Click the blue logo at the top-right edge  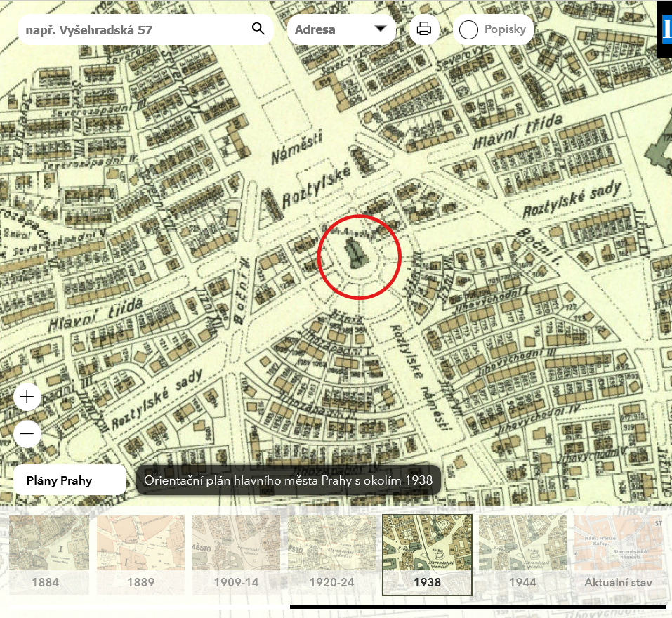[666, 29]
